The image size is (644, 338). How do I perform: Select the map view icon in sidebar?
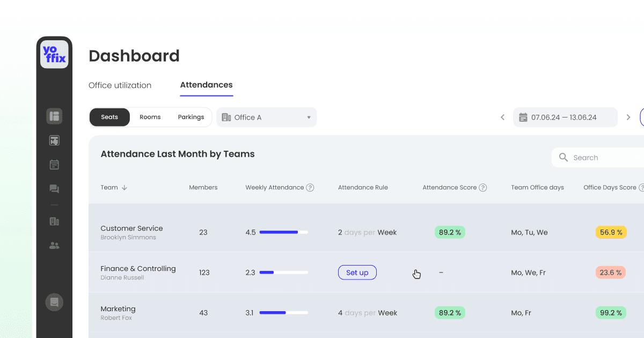coord(54,140)
